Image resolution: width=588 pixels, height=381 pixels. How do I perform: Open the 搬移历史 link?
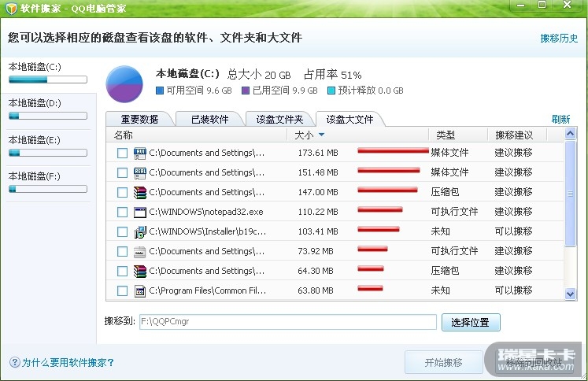[x=559, y=39]
